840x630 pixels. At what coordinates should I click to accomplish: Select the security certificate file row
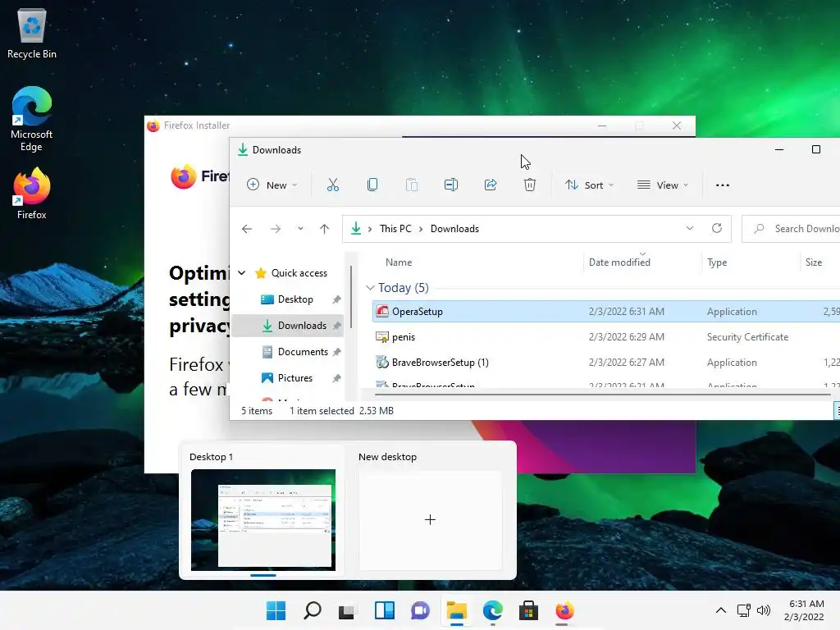pyautogui.click(x=606, y=337)
